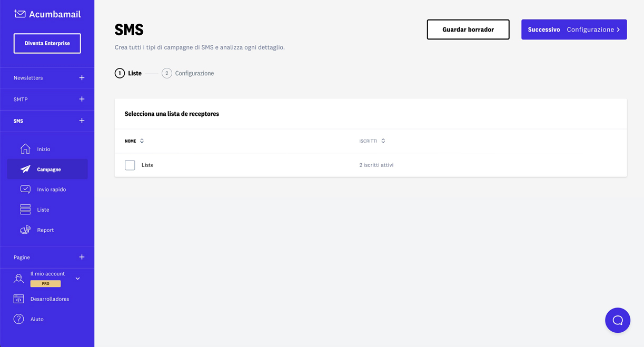
Task: Toggle sorting on the NOME column
Action: [141, 141]
